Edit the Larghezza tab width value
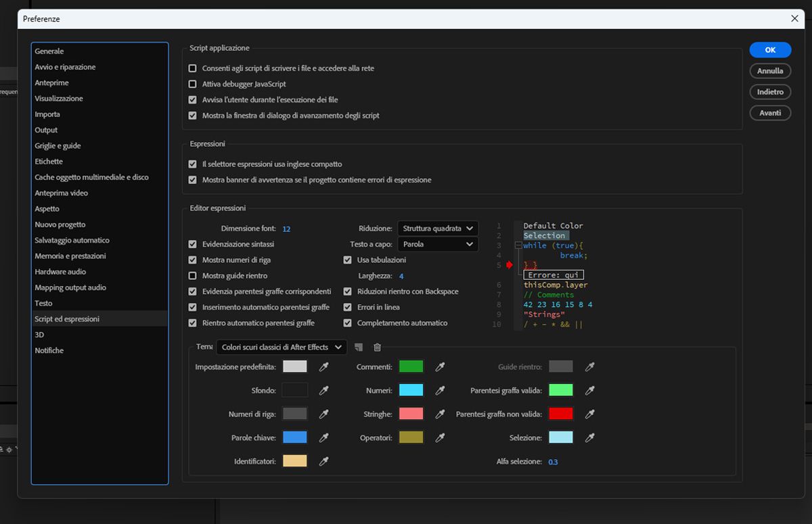The height and width of the screenshot is (524, 812). click(x=401, y=276)
